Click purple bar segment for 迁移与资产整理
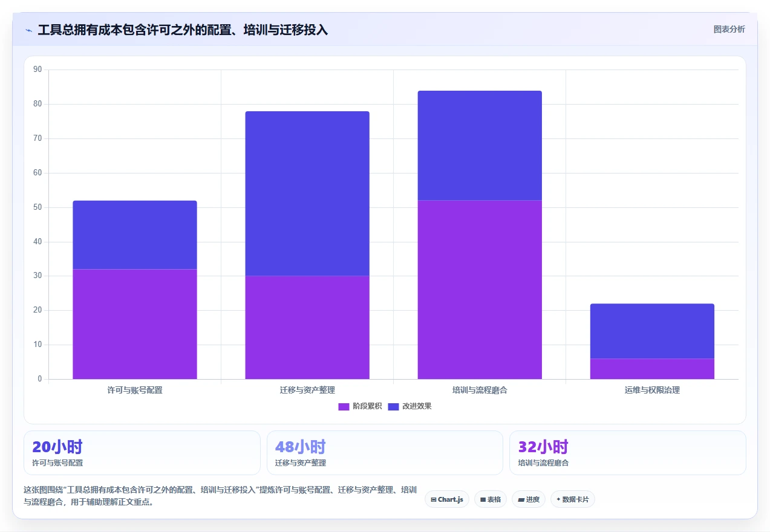 click(307, 328)
